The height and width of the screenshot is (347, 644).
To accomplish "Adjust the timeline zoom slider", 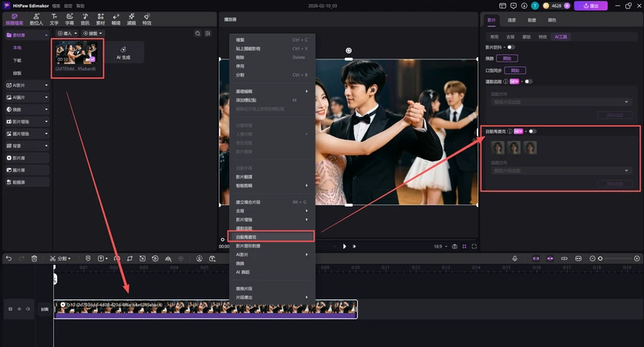I will pos(601,258).
